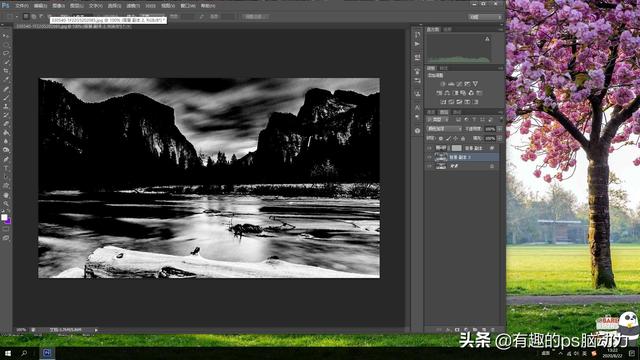The width and height of the screenshot is (640, 360).
Task: Click the purple background color swatch
Action: click(8, 221)
